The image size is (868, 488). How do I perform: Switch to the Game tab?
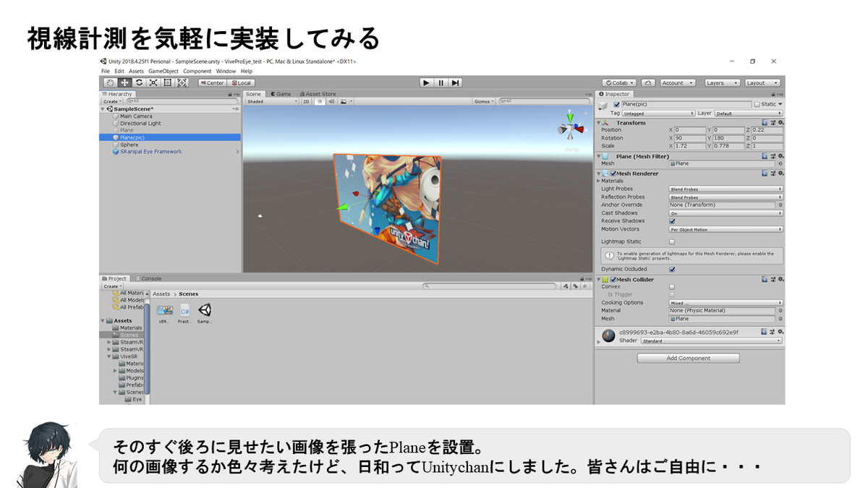[x=281, y=94]
